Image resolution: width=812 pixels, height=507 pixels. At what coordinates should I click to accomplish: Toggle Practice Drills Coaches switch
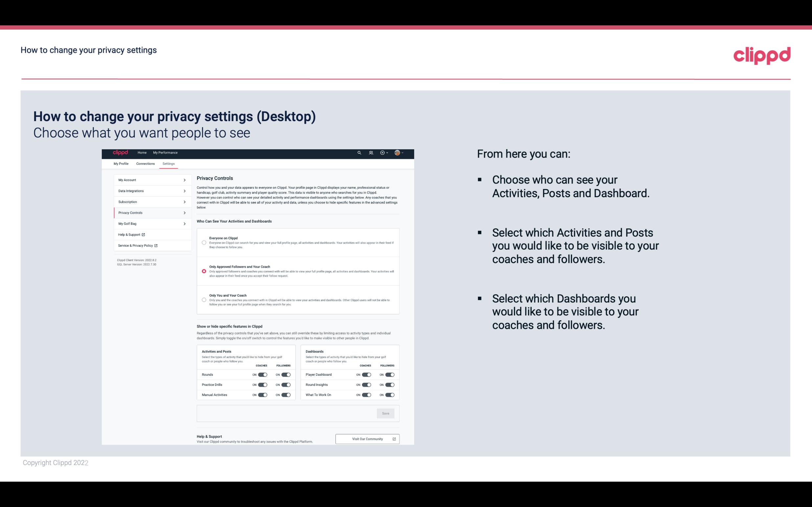[263, 385]
